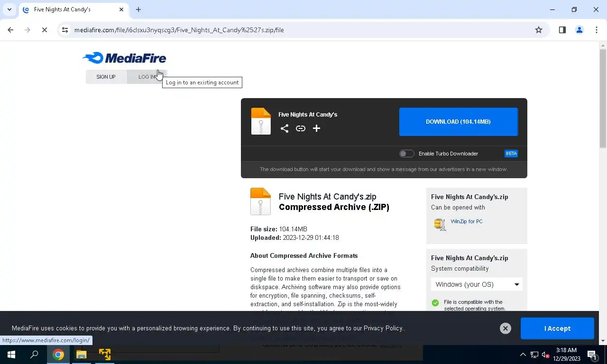Close the Five Nights At Candy's tab
This screenshot has height=364, width=607.
[x=121, y=9]
